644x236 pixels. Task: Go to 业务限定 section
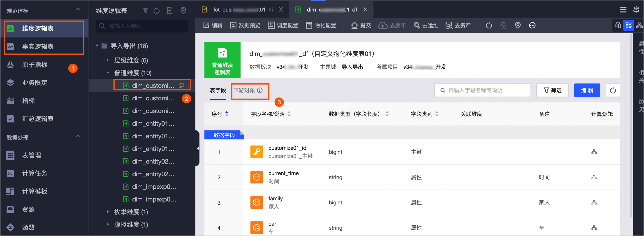[35, 83]
